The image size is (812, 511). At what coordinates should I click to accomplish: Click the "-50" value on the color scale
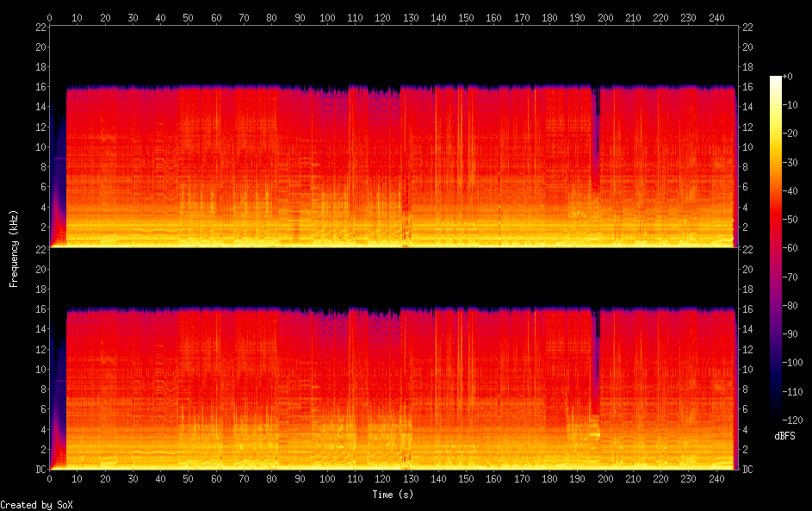click(x=790, y=219)
